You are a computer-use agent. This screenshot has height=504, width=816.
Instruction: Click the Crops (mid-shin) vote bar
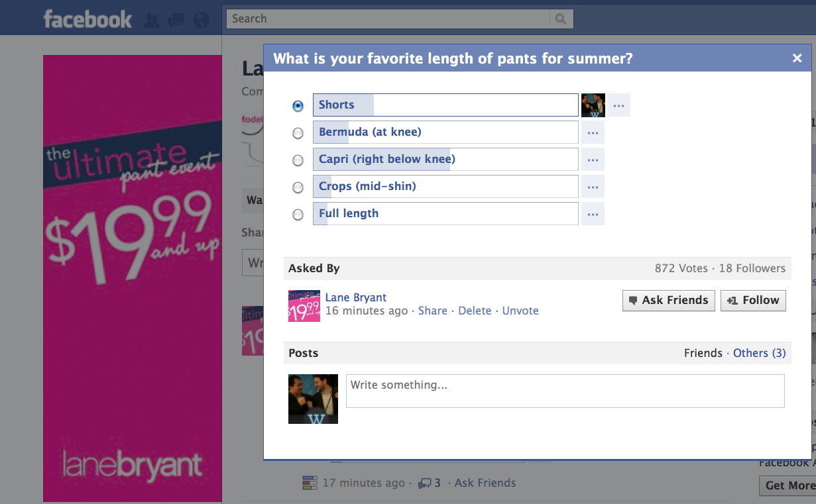[x=445, y=187]
